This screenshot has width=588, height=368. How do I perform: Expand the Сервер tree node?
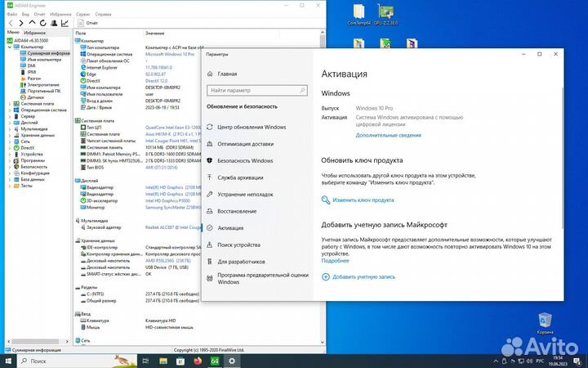tap(10, 116)
